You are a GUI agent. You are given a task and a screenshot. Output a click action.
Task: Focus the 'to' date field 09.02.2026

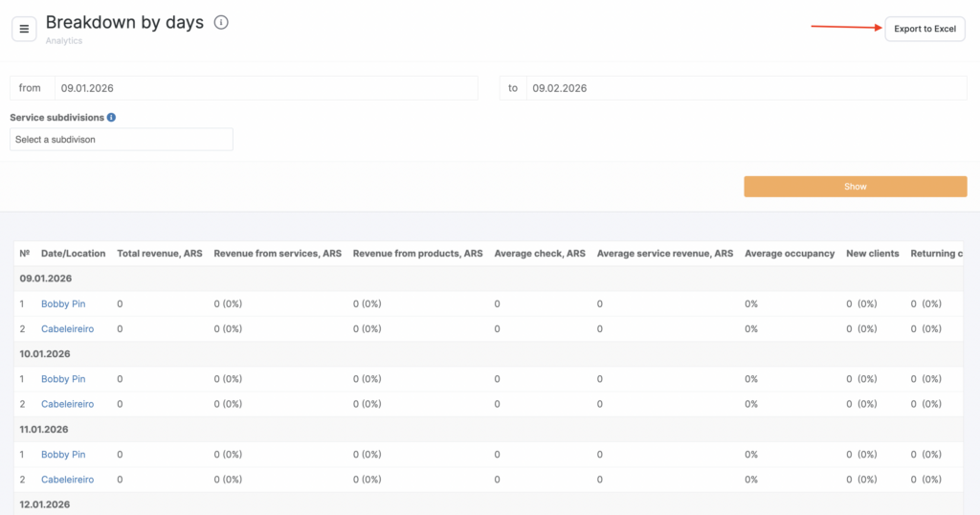746,88
